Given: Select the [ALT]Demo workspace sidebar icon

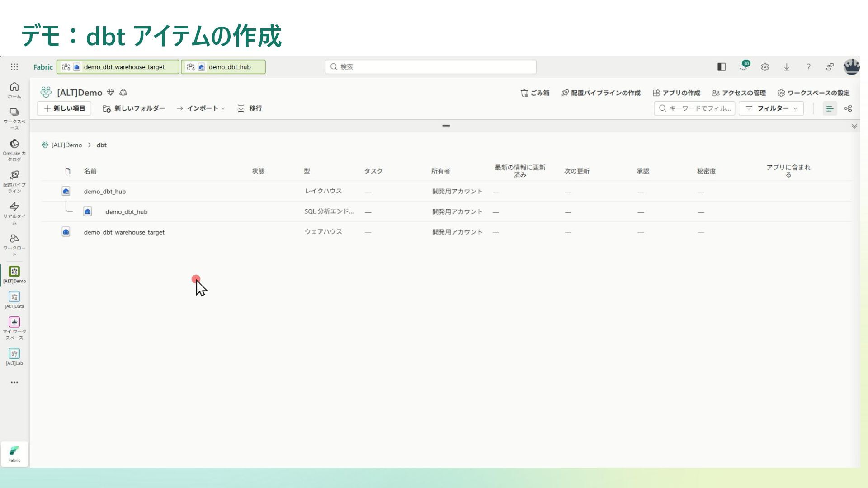Looking at the screenshot, I should coord(14,275).
